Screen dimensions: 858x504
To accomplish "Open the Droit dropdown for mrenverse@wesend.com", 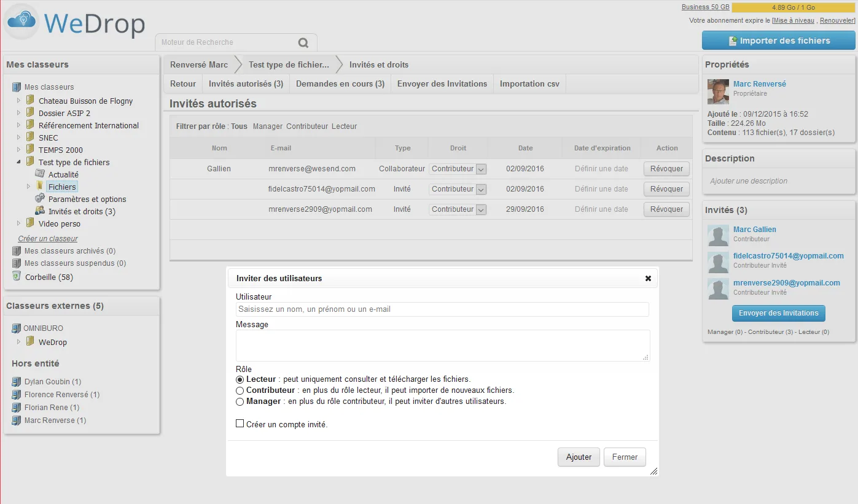I will [458, 169].
